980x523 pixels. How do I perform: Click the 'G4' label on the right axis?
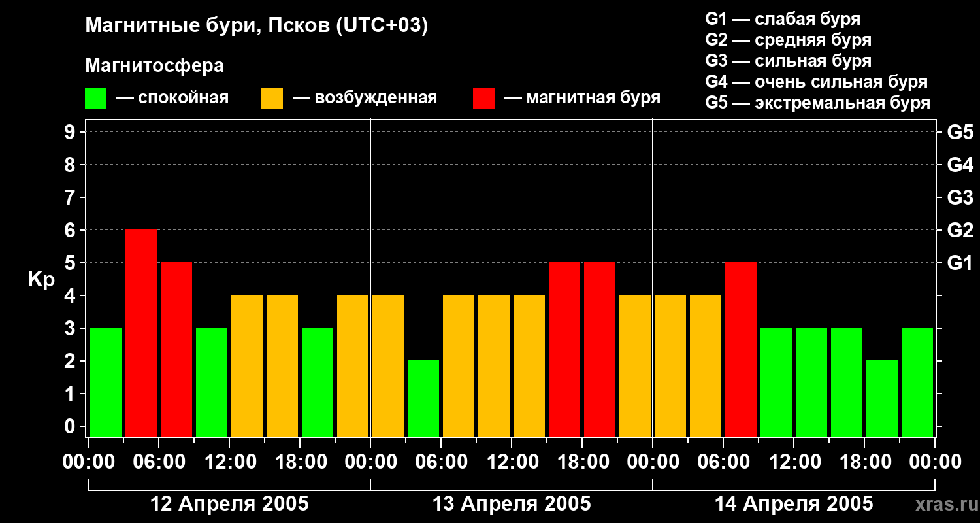click(x=960, y=165)
